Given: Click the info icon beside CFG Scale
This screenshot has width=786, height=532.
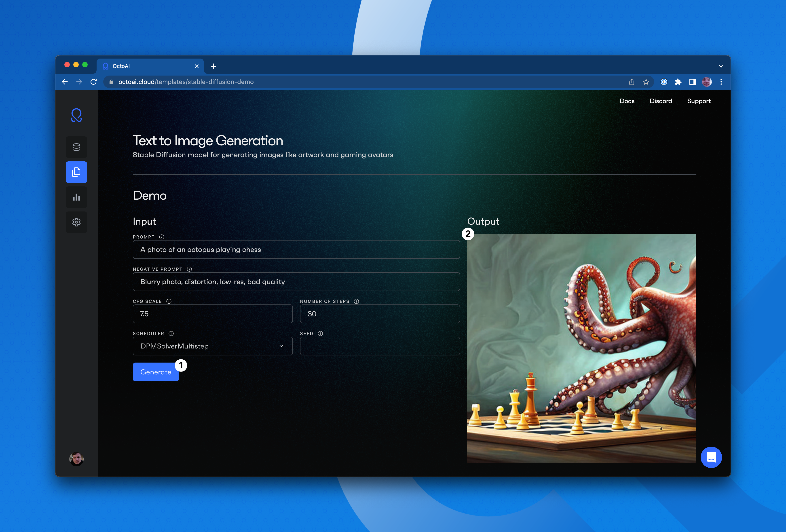Looking at the screenshot, I should point(169,301).
